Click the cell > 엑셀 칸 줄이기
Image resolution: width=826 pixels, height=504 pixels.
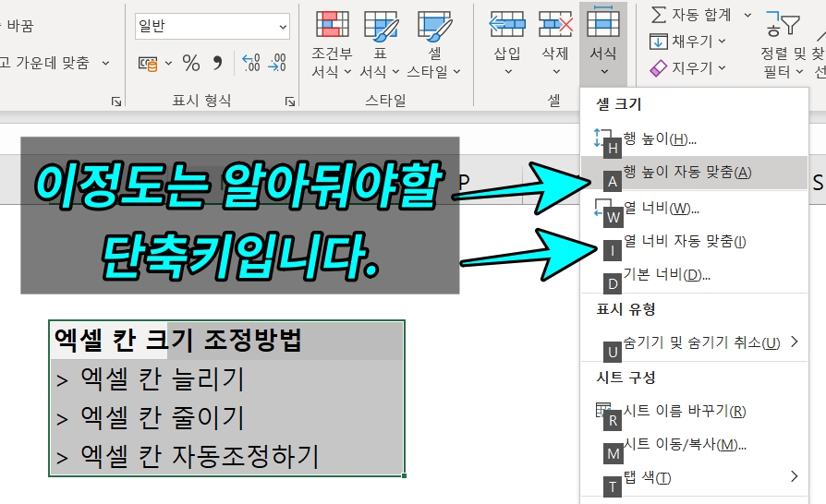pos(226,418)
